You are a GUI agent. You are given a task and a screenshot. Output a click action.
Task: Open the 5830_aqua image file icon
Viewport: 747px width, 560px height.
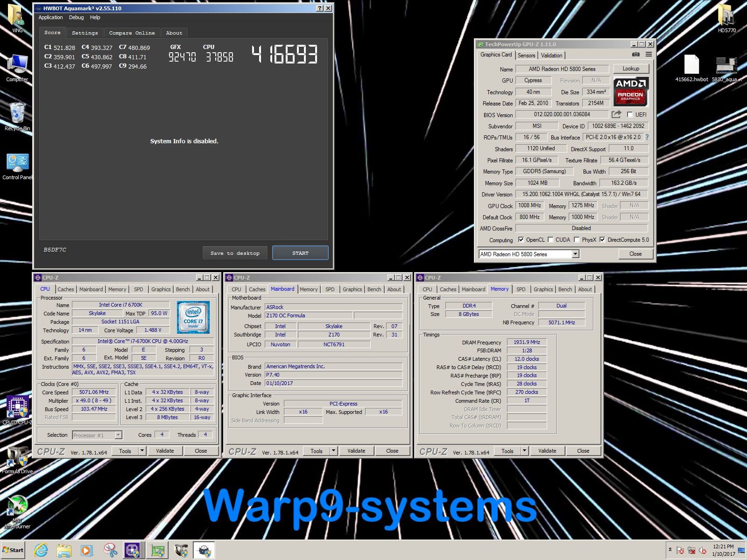click(726, 68)
